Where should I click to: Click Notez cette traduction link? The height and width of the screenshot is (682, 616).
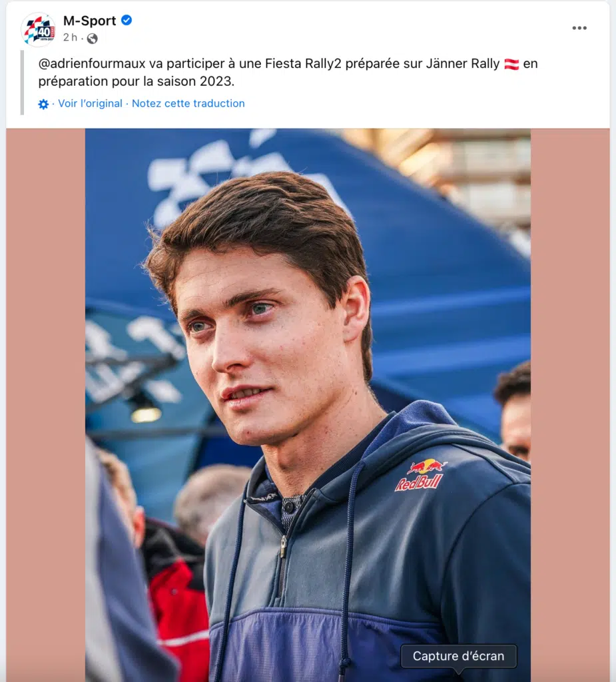pos(188,103)
